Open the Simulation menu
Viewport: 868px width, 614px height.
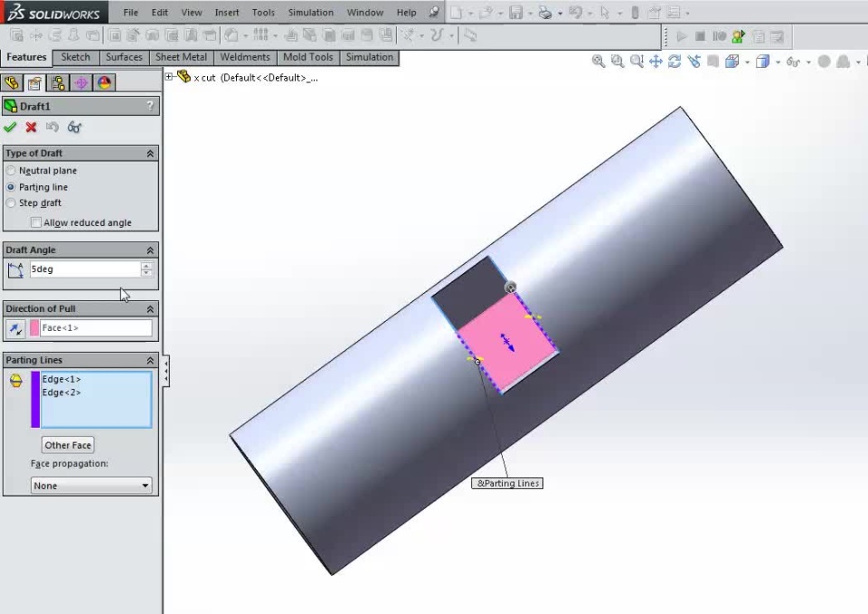[310, 12]
